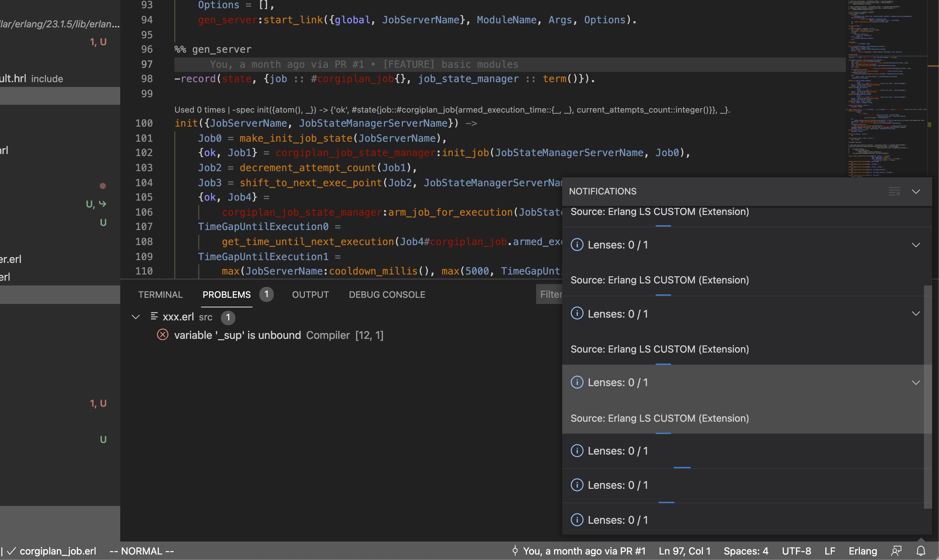Screen dimensions: 939x560
Task: Click the info icon on the bottom Lenses notification
Action: [577, 520]
